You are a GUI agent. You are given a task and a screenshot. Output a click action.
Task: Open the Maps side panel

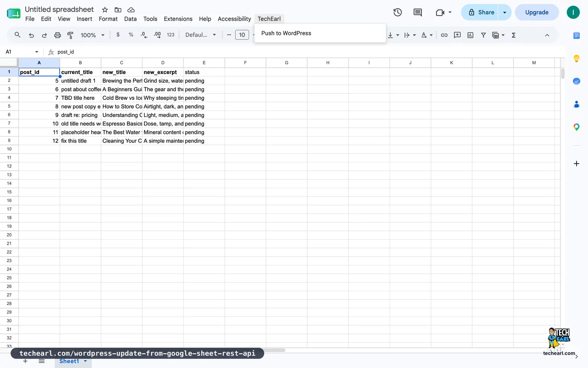(x=577, y=127)
